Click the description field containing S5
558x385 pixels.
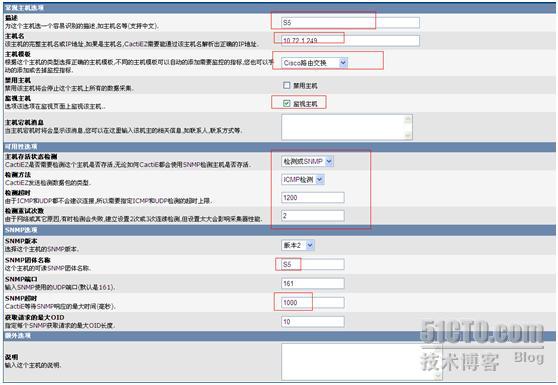click(350, 23)
